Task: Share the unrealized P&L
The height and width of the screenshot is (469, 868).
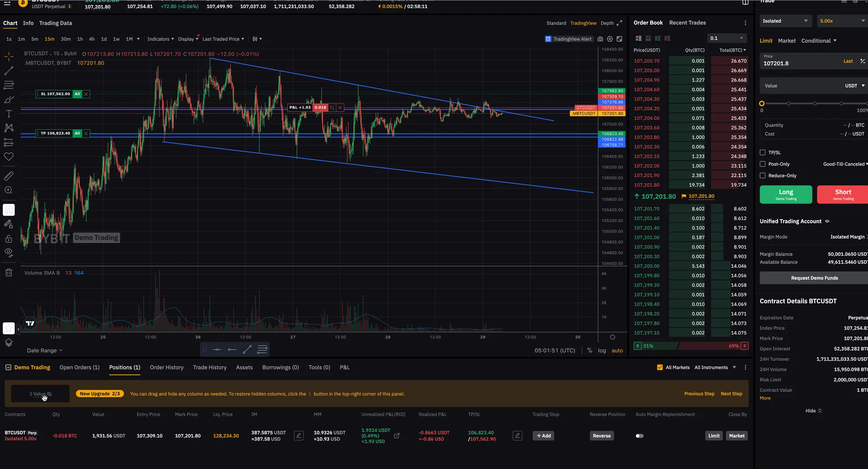Action: pyautogui.click(x=397, y=436)
